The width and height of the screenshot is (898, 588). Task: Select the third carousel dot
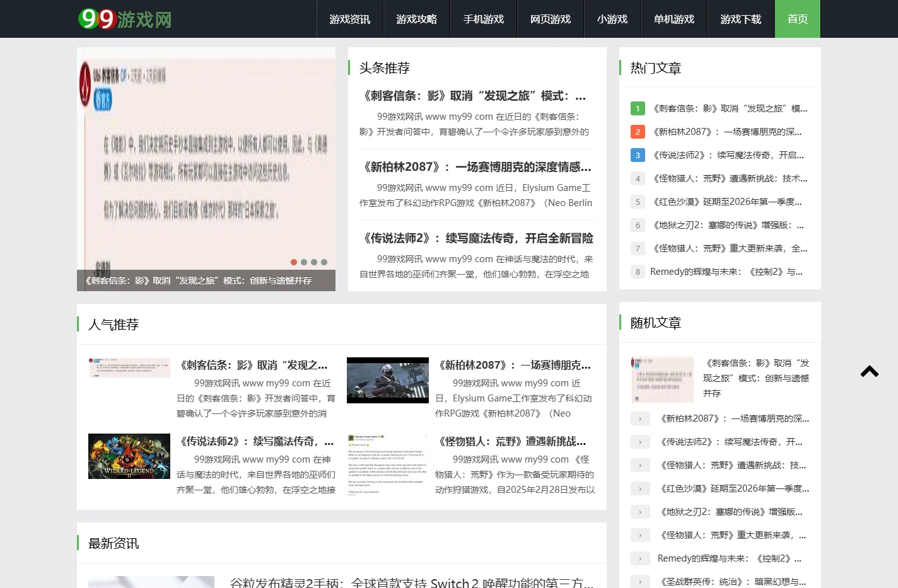point(314,262)
